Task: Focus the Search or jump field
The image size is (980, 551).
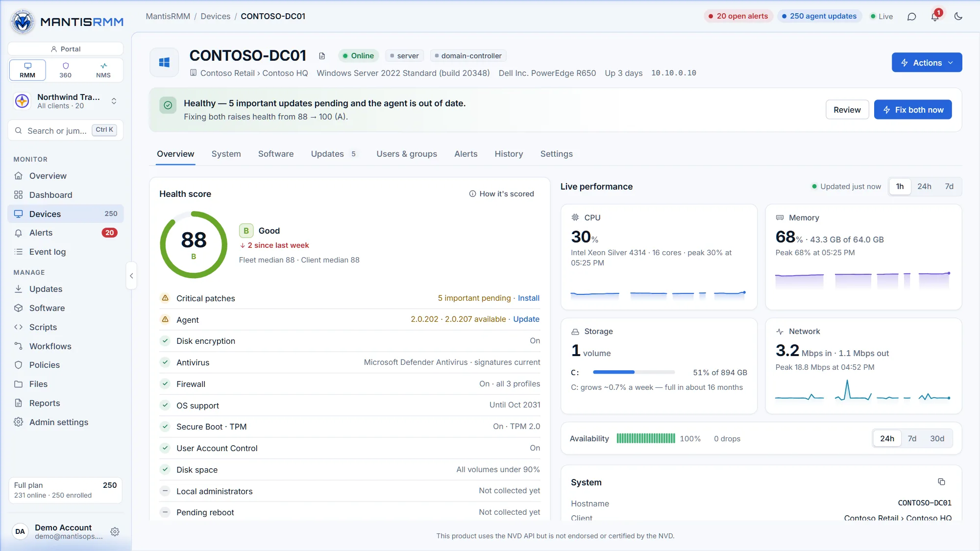Action: pos(66,130)
